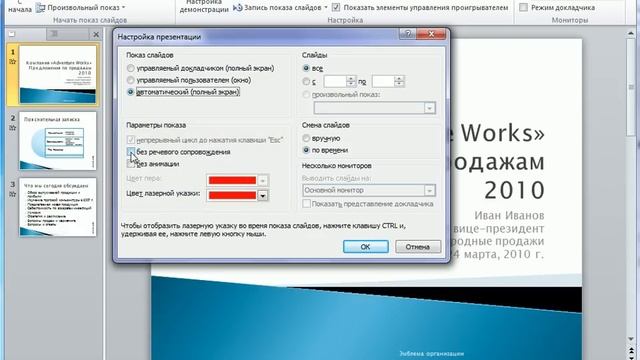Click the ending slide number spinner
This screenshot has height=360, width=640.
coord(399,82)
